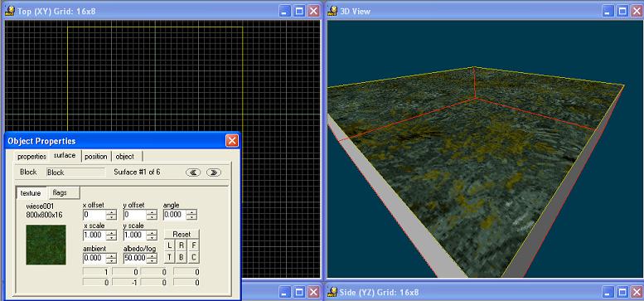The image size is (644, 301).
Task: Open the object tab
Action: point(125,157)
